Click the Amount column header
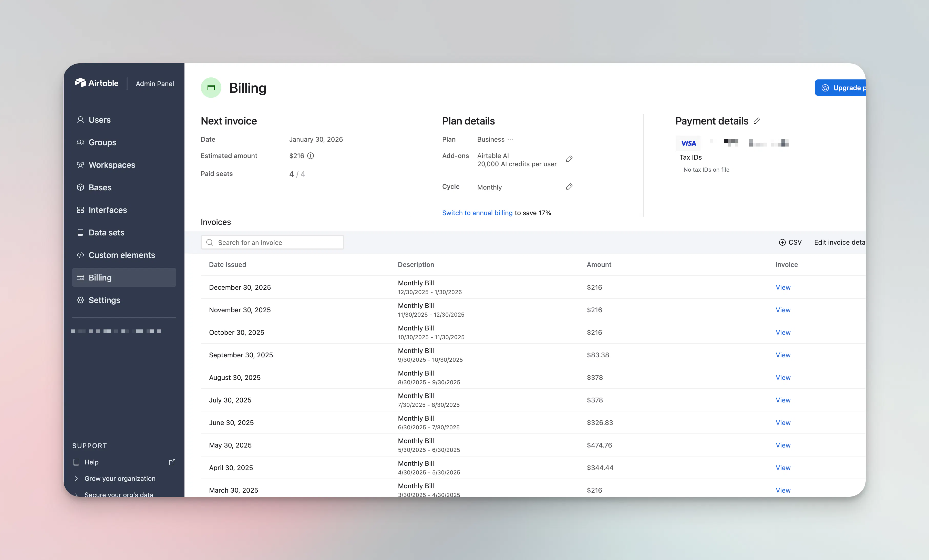The height and width of the screenshot is (560, 929). (x=599, y=265)
